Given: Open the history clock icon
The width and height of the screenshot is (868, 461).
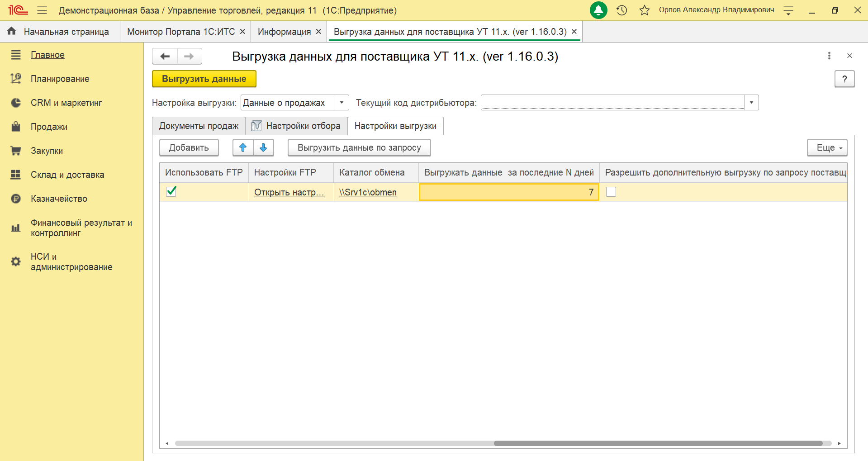Looking at the screenshot, I should point(622,10).
